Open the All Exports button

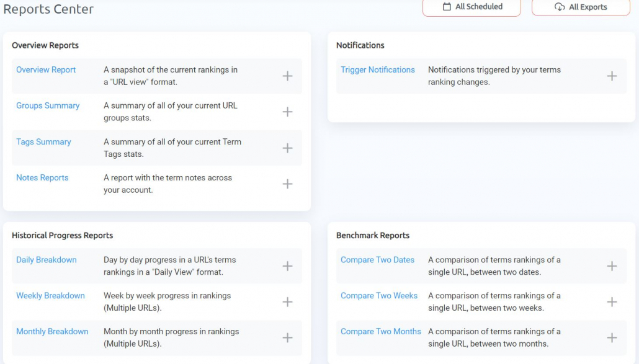[x=581, y=7]
